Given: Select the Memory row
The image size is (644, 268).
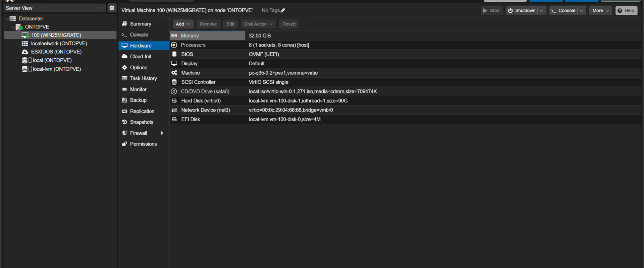Looking at the screenshot, I should pos(405,36).
